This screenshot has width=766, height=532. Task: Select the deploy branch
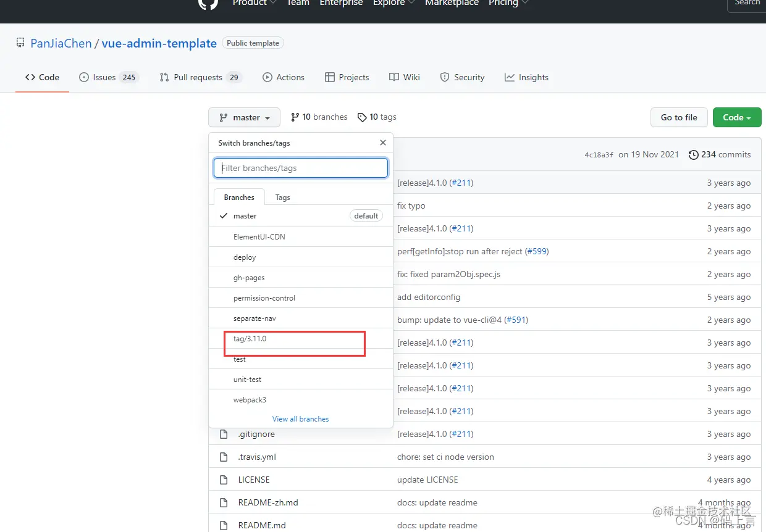[301, 257]
